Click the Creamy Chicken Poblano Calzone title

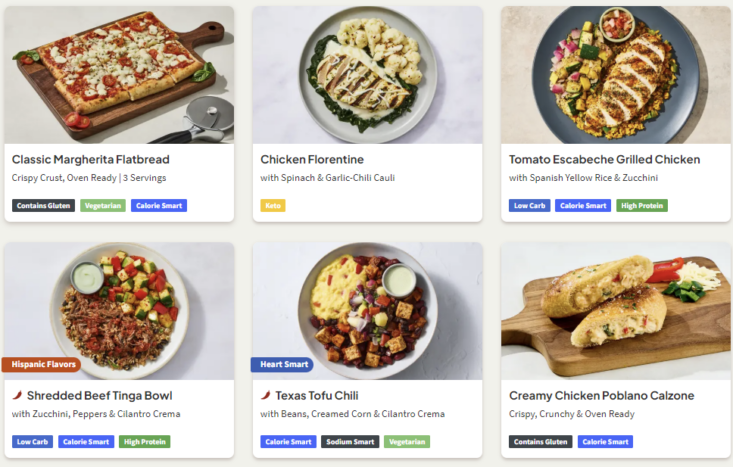pos(602,395)
